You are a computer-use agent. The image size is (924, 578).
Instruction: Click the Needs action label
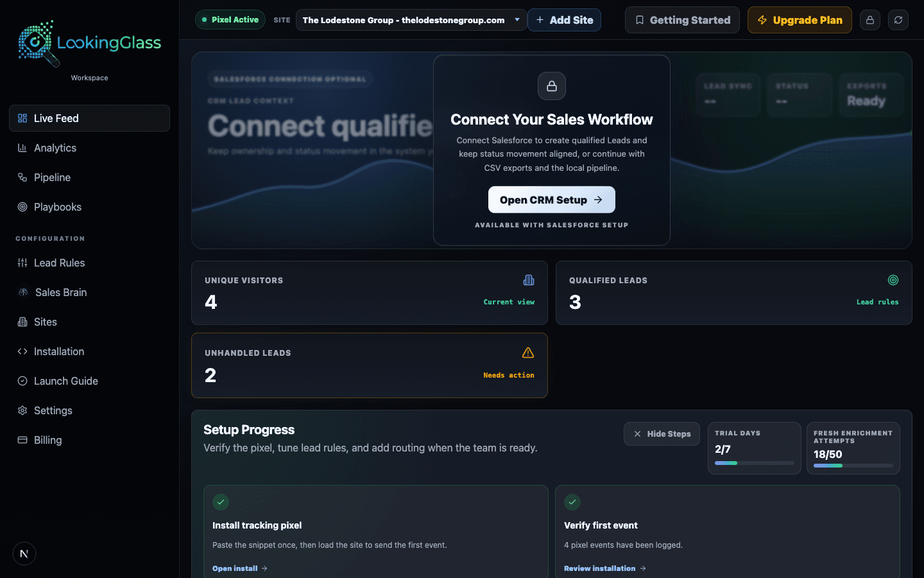509,375
